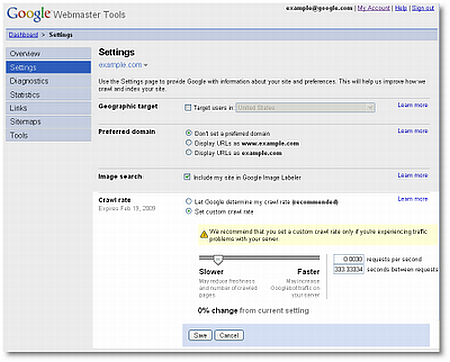
Task: Click Learn more for Geographic target
Action: pos(413,105)
